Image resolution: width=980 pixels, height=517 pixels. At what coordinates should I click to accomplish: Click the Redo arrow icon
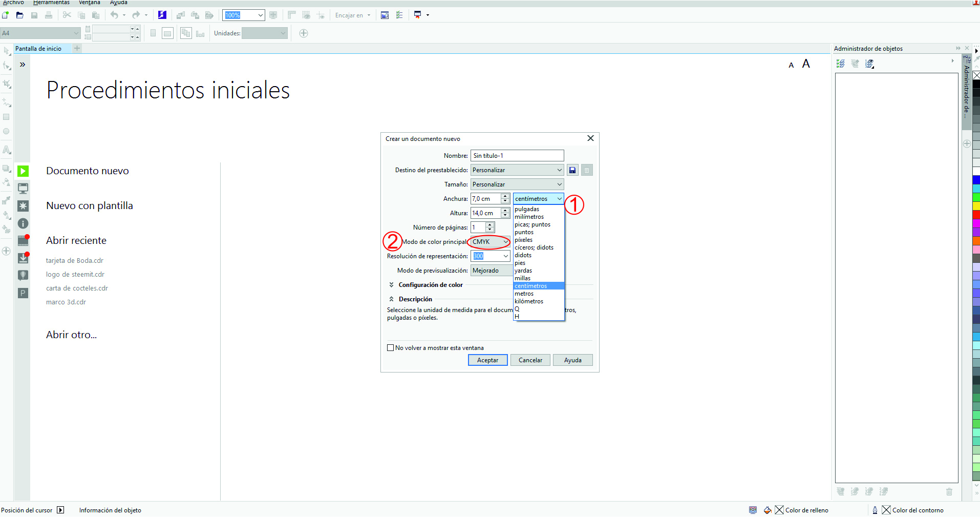(x=136, y=15)
